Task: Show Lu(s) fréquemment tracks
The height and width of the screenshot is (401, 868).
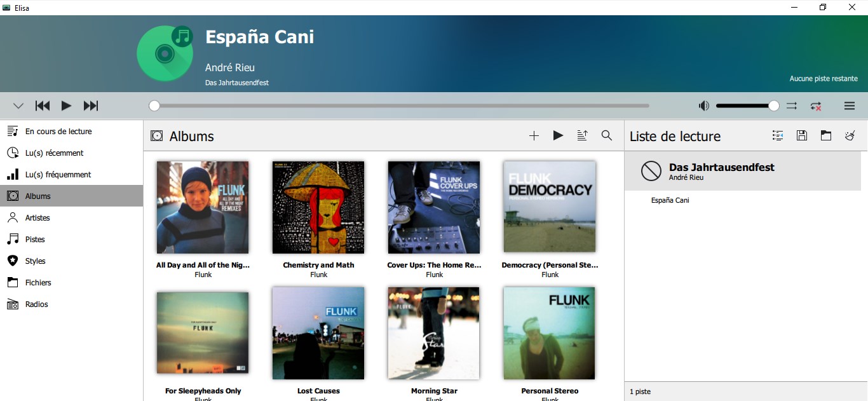Action: (71, 175)
